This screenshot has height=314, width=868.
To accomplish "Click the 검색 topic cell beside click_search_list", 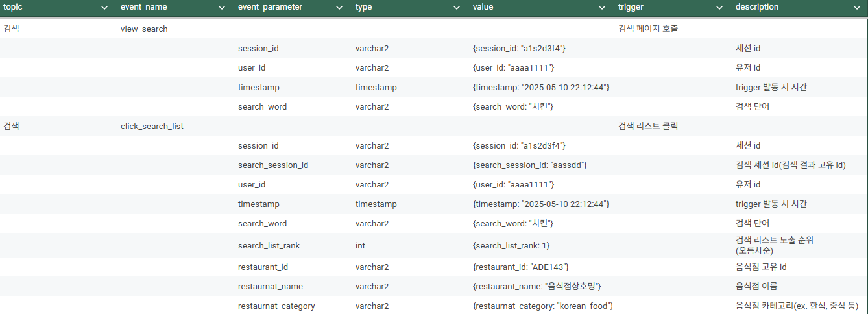I will 12,127.
